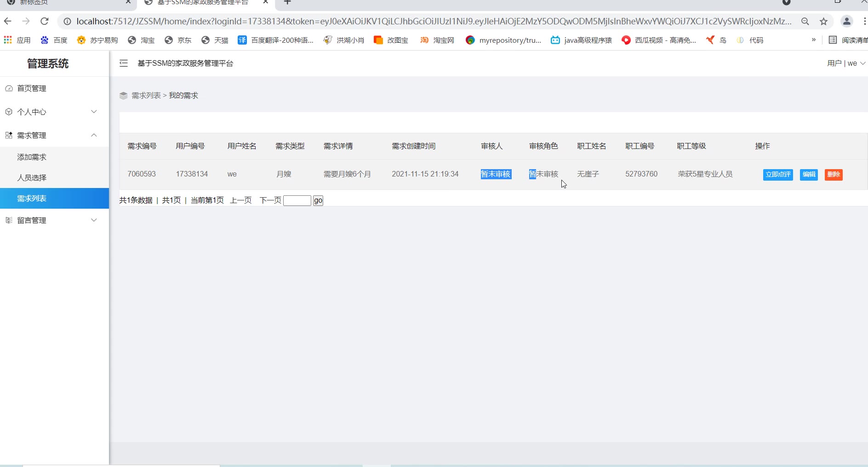Click the browser forward arrow
This screenshot has width=868, height=467.
pyautogui.click(x=26, y=21)
